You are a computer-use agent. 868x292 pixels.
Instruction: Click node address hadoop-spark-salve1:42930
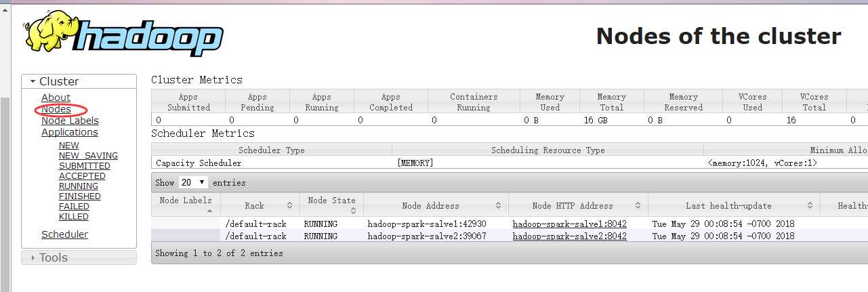click(x=427, y=224)
